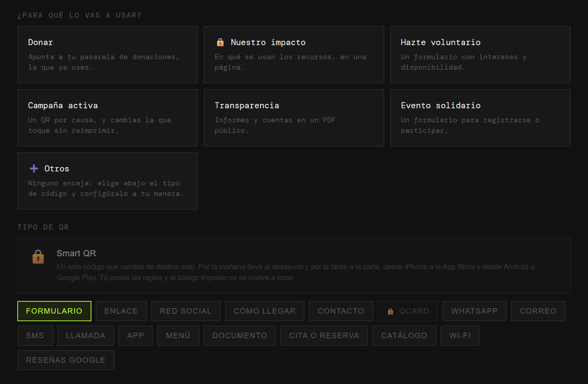
Task: Click text 'En qué se usan los recursos'
Action: pos(273,57)
